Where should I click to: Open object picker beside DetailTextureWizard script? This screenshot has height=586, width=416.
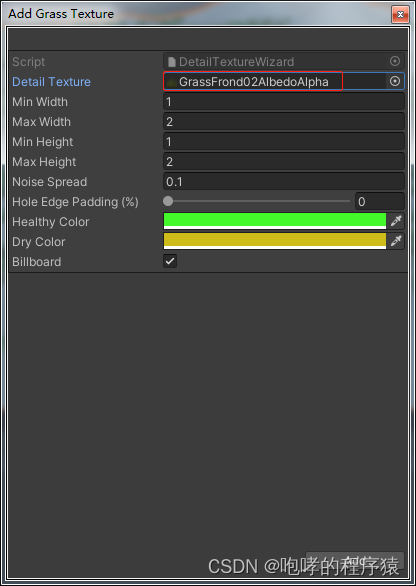[395, 61]
